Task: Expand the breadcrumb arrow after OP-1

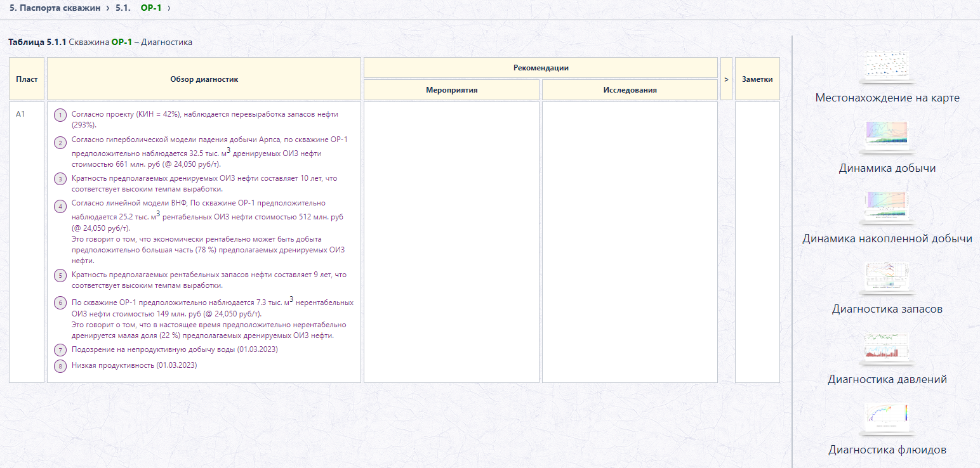Action: (x=169, y=8)
